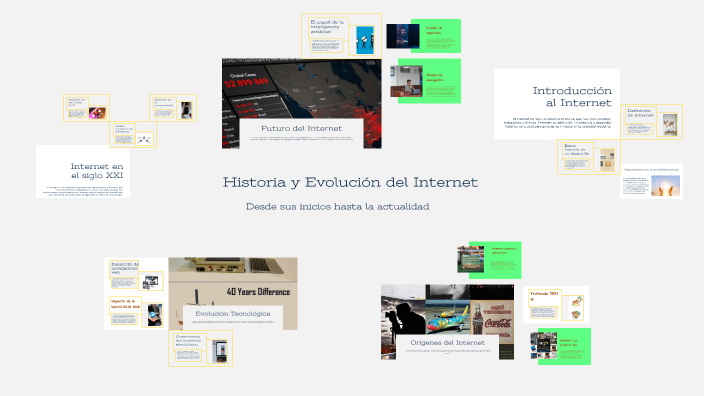Click the raised-hands sunlight image
This screenshot has width=704, height=396.
click(x=665, y=186)
